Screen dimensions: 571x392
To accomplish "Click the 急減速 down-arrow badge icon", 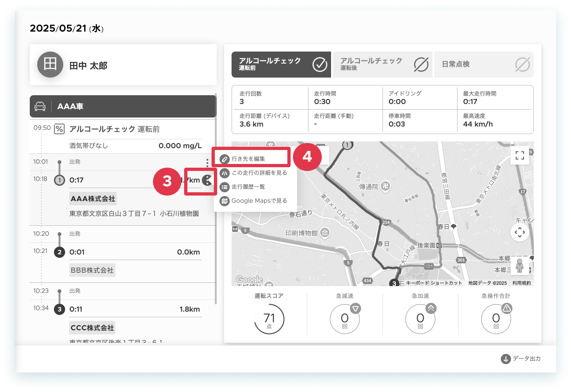I will (x=355, y=308).
